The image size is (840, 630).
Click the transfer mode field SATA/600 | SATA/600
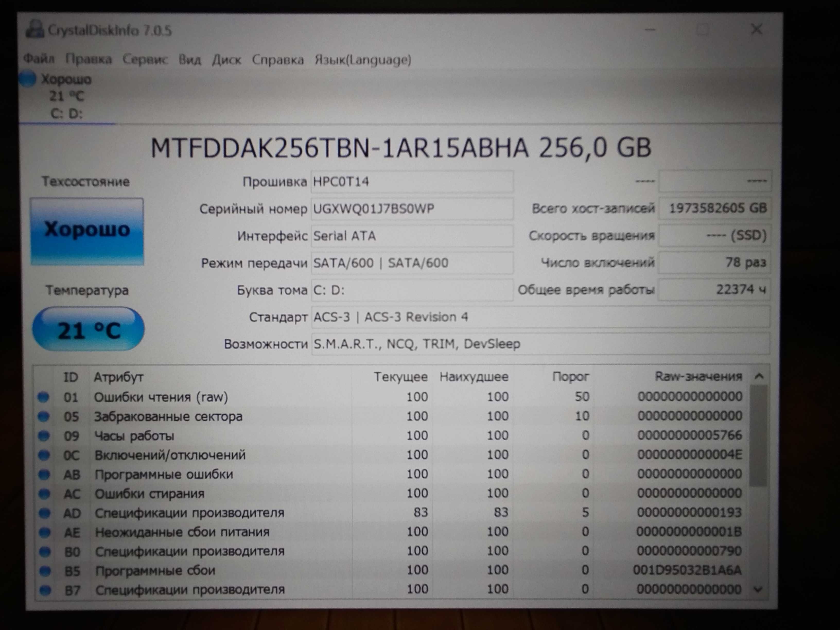click(x=412, y=263)
